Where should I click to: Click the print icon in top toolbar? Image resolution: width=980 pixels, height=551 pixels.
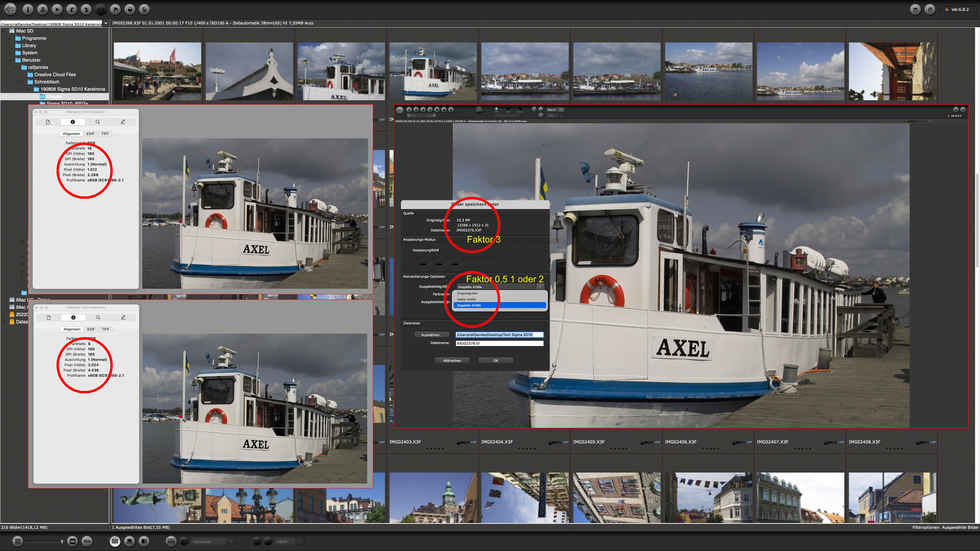pyautogui.click(x=43, y=9)
